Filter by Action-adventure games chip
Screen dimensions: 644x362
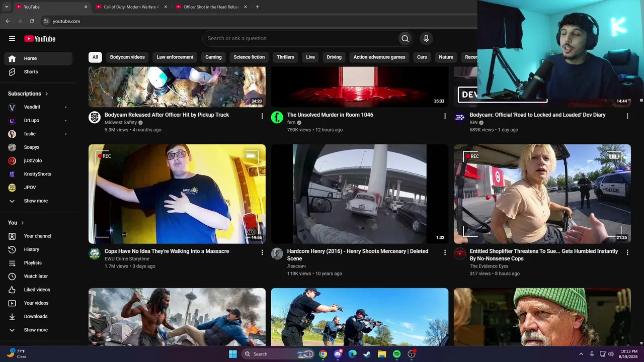379,57
